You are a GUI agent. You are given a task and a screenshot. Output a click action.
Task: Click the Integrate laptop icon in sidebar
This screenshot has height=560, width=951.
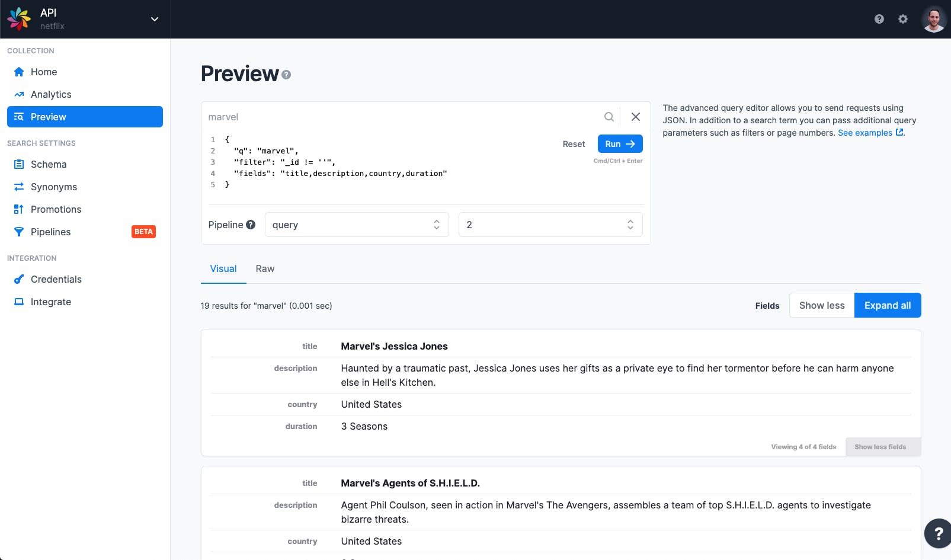tap(19, 302)
